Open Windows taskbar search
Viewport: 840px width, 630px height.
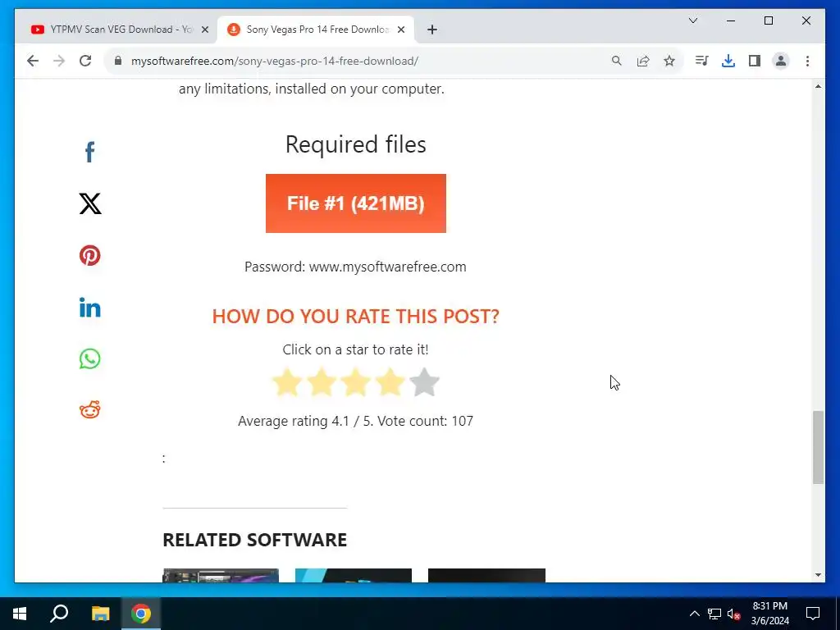[x=59, y=614]
